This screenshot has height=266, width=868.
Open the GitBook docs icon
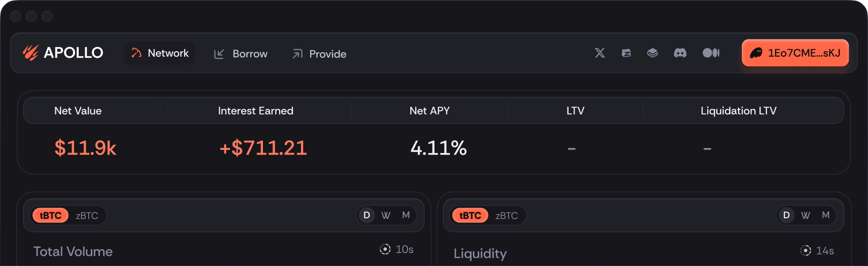click(x=653, y=53)
